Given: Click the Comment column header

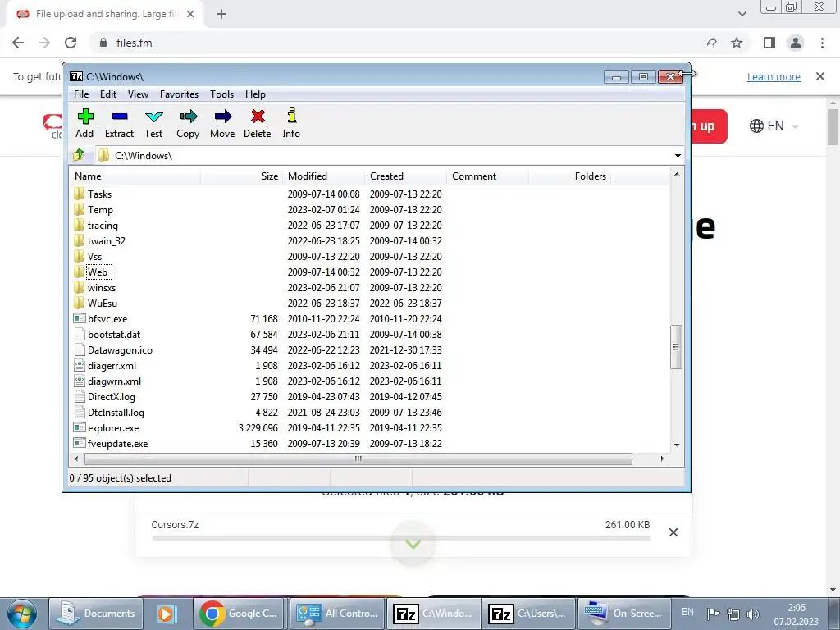Looking at the screenshot, I should pos(487,176).
